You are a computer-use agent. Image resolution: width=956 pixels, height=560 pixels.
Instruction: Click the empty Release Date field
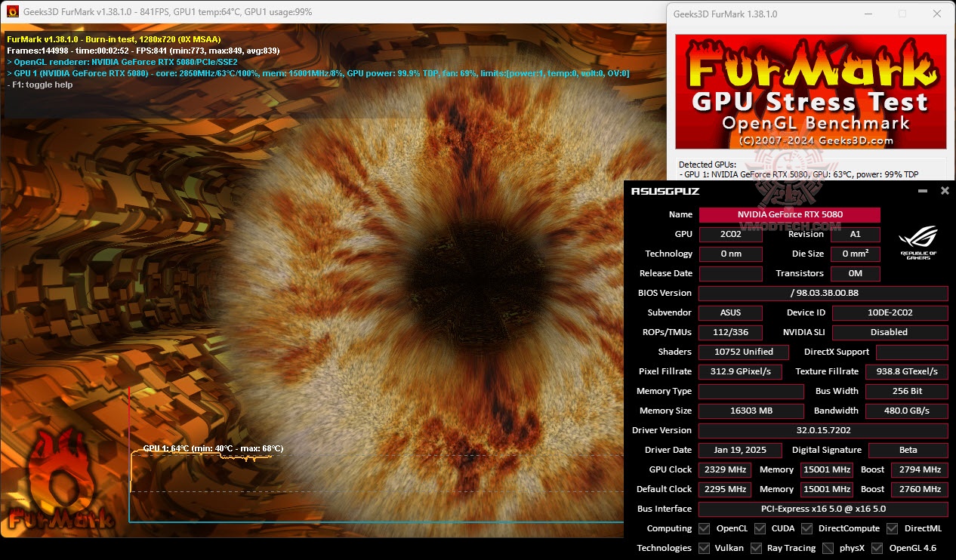(x=730, y=273)
